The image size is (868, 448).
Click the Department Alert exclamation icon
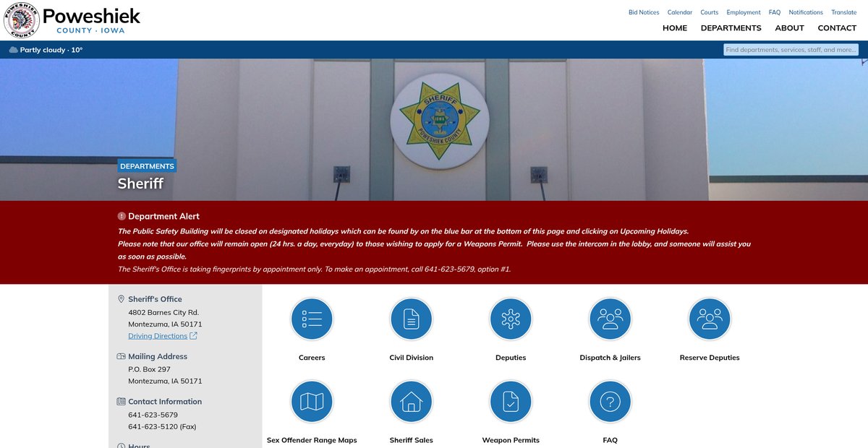(x=122, y=216)
